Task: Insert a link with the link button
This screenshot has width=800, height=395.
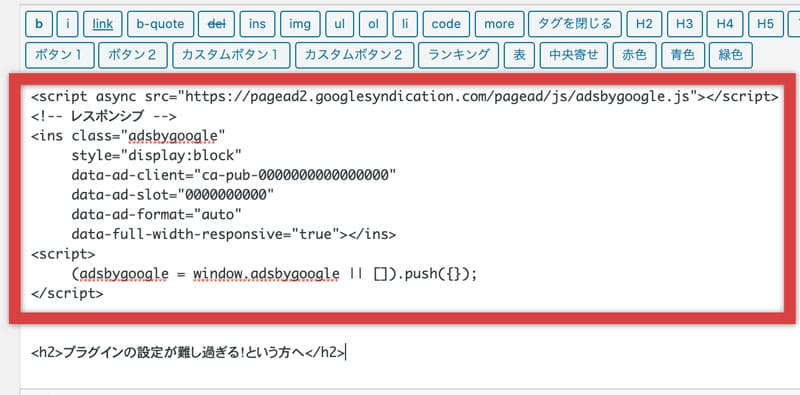Action: point(103,24)
